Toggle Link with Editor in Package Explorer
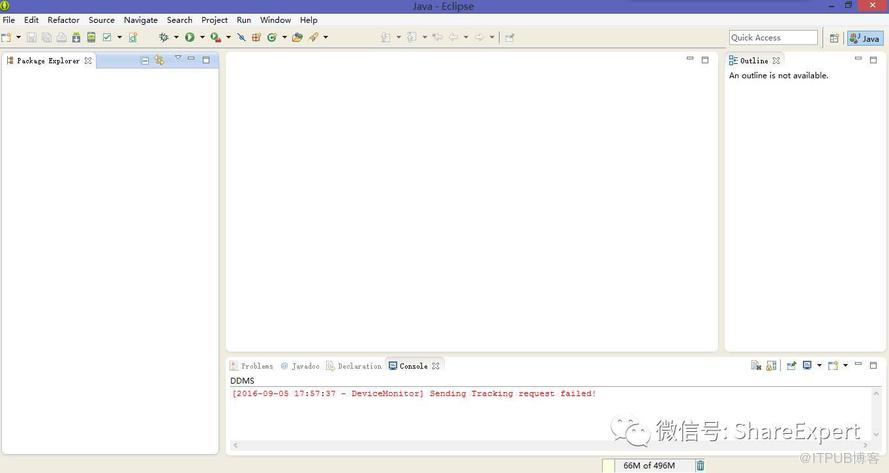Viewport: 889px width, 473px height. pyautogui.click(x=159, y=60)
